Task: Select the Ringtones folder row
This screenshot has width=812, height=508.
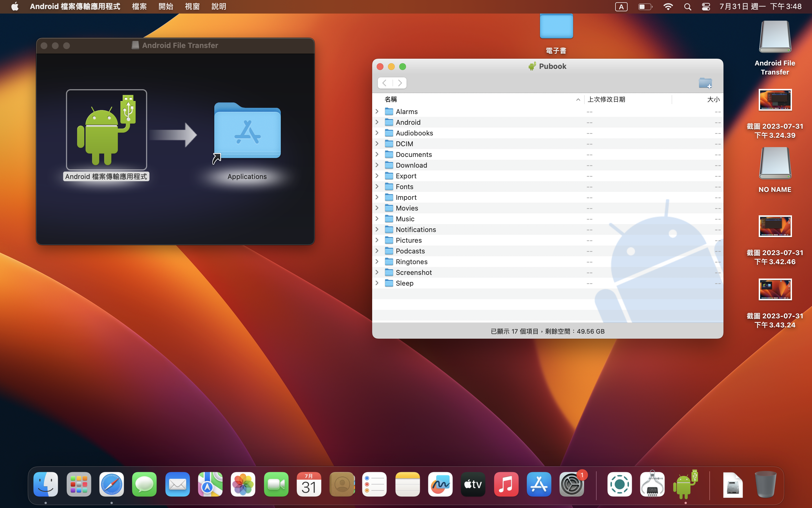Action: point(548,262)
